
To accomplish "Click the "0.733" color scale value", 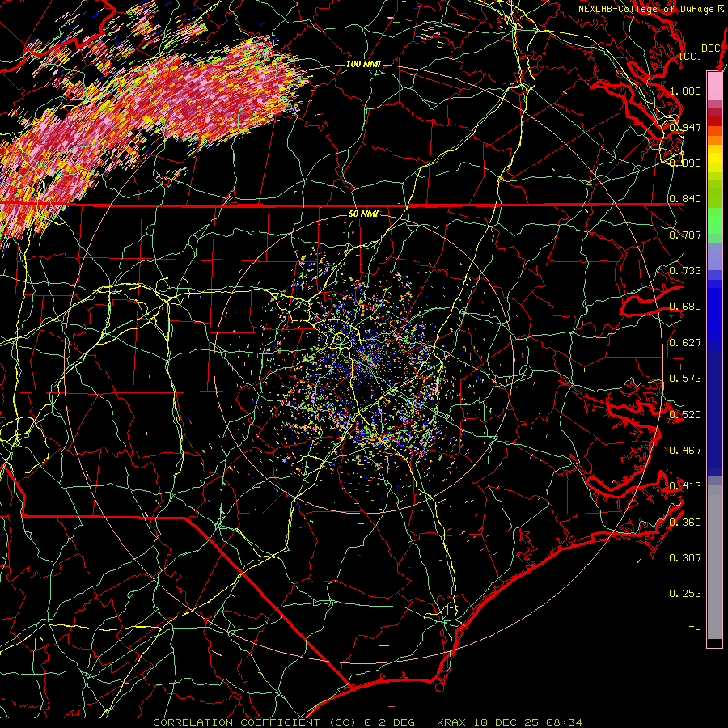I will point(685,271).
